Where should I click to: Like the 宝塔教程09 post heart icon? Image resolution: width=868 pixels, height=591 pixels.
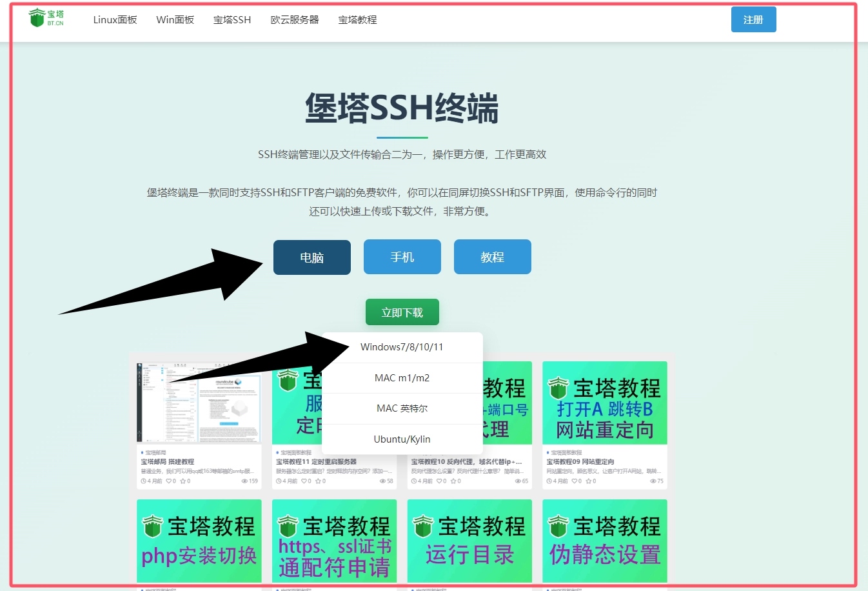(x=575, y=481)
